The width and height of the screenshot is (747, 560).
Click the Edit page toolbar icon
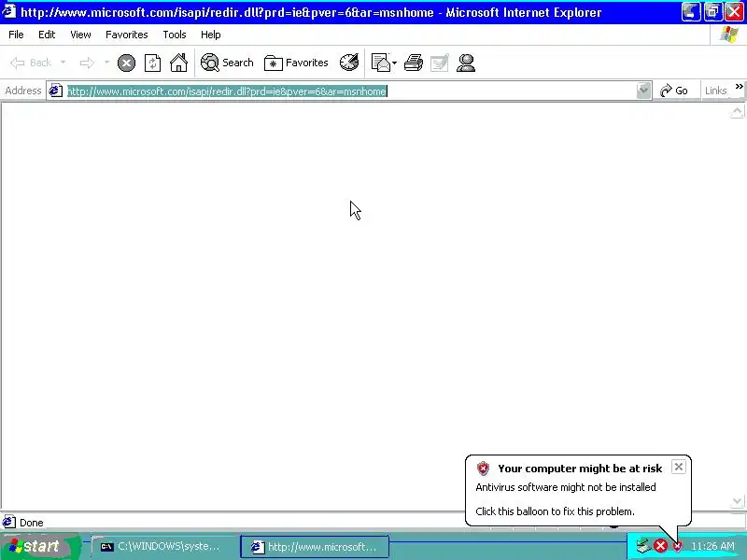439,63
